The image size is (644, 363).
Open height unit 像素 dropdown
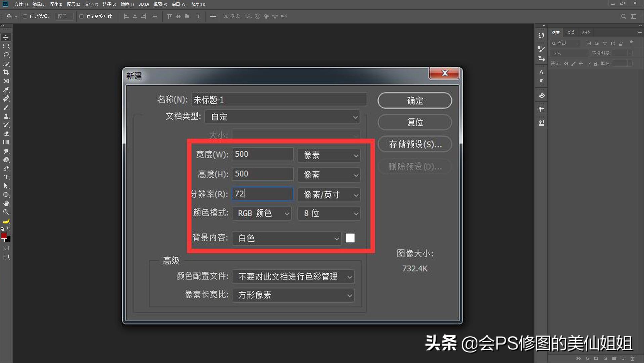(x=329, y=175)
